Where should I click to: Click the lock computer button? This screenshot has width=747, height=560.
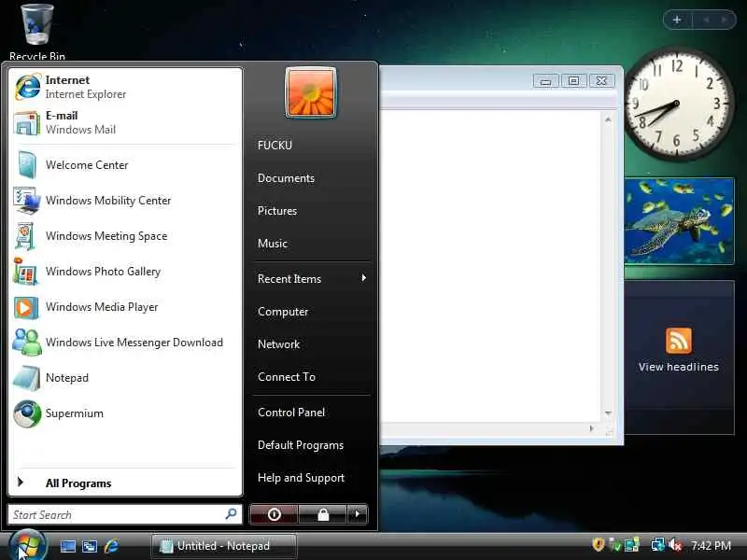pyautogui.click(x=323, y=514)
